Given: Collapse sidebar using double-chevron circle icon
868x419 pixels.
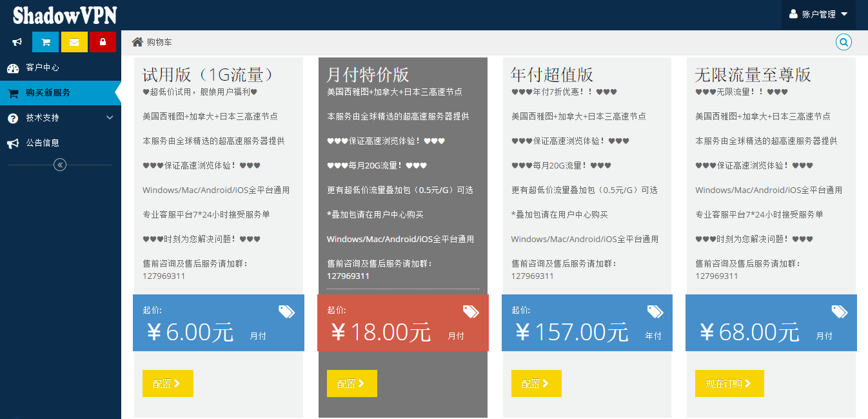Looking at the screenshot, I should point(60,165).
